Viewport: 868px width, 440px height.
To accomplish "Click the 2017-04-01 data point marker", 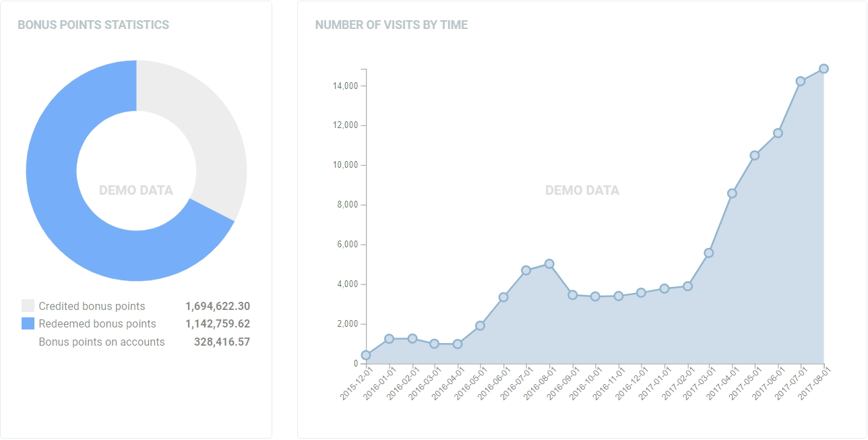I will (732, 193).
